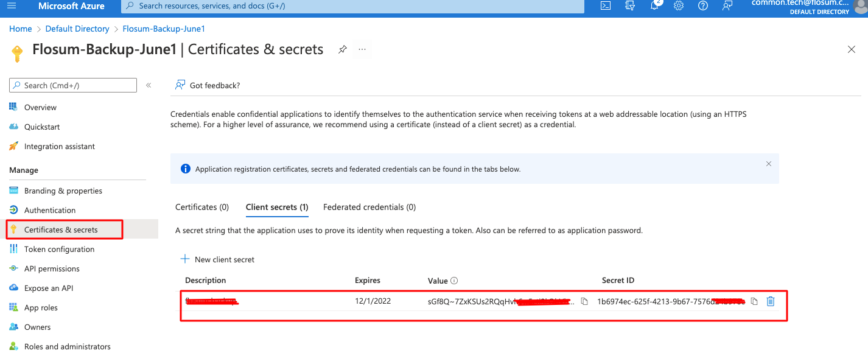Pin the Flosum-Backup-June1 blade
Image resolution: width=868 pixels, height=353 pixels.
[343, 49]
